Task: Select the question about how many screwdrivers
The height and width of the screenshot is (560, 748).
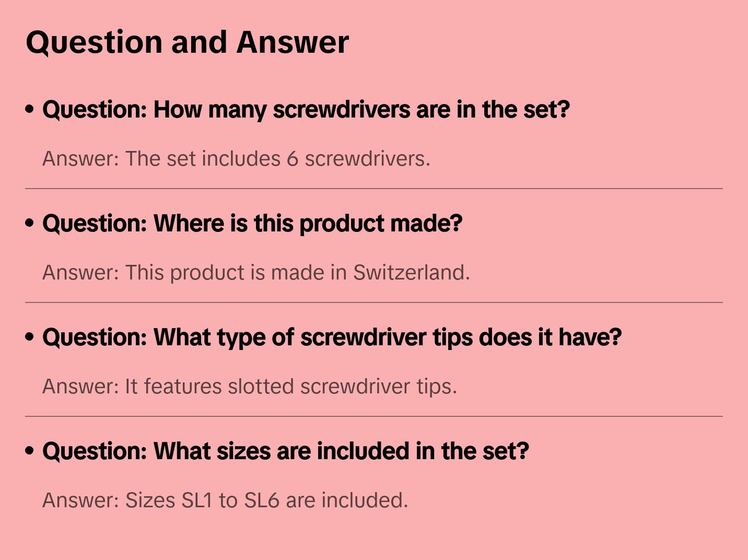Action: (306, 110)
